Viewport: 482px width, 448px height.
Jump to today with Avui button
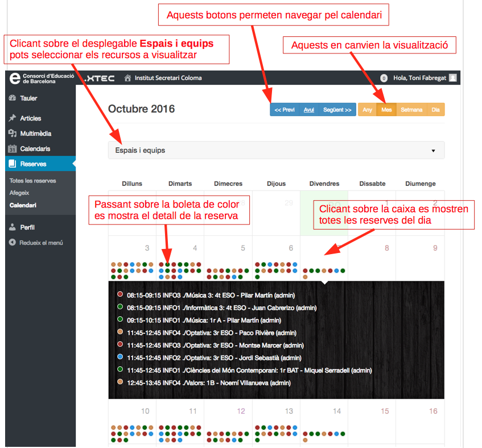click(x=308, y=110)
